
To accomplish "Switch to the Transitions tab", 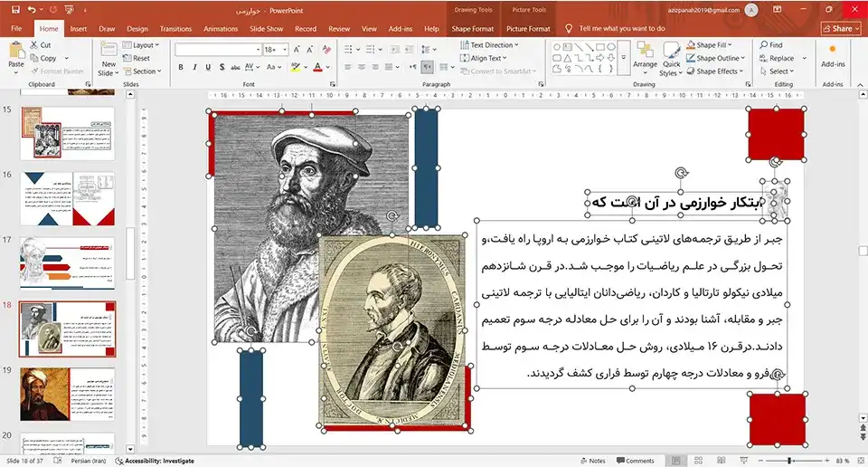I will pyautogui.click(x=175, y=29).
